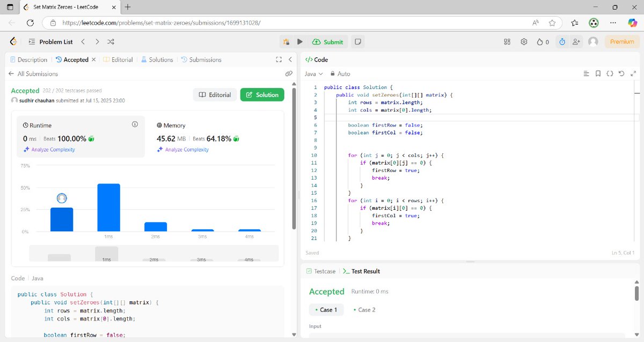
Task: Open Editorial button beside Solution
Action: coord(215,95)
